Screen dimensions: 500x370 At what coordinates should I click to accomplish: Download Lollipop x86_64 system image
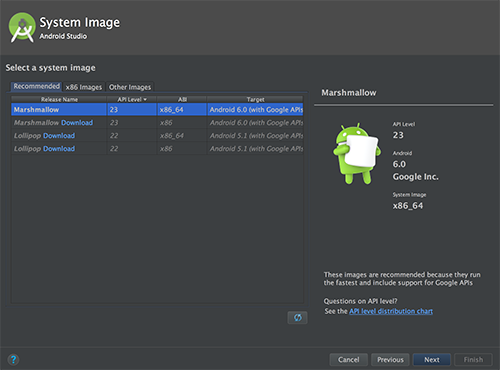(59, 136)
